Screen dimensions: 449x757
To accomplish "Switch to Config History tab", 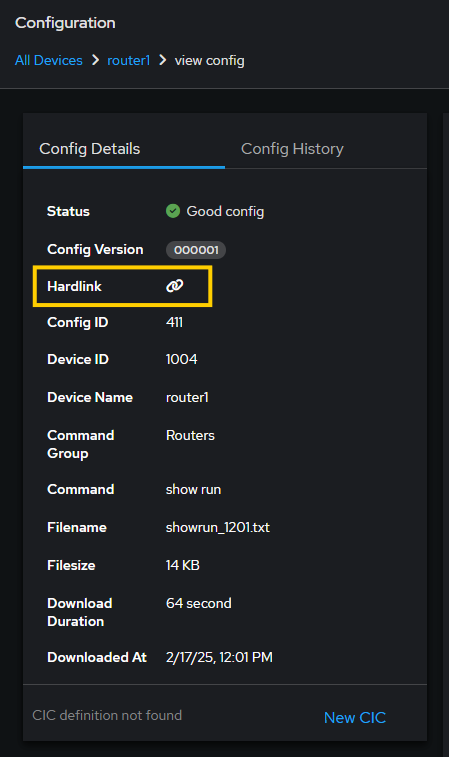I will (x=292, y=149).
